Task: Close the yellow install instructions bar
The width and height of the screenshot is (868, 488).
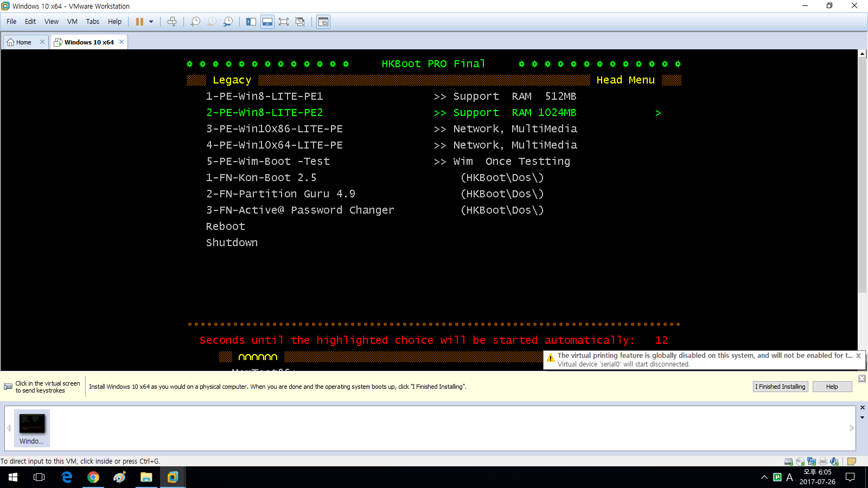Action: tap(862, 378)
